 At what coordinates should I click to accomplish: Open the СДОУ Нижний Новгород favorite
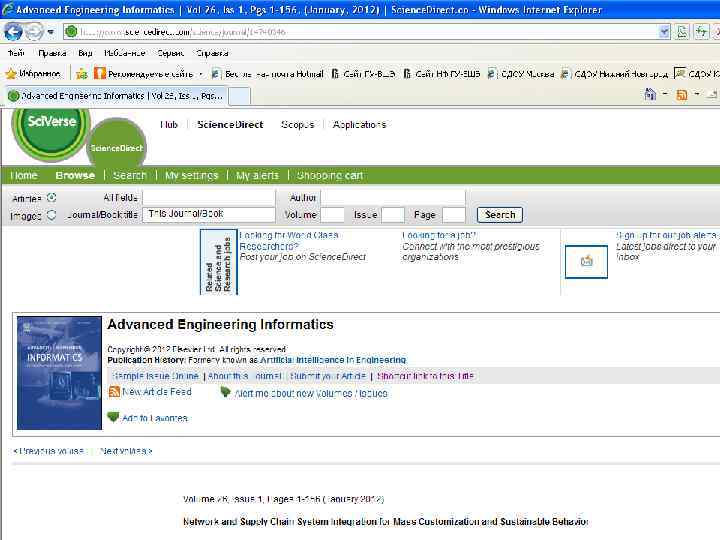click(x=615, y=74)
